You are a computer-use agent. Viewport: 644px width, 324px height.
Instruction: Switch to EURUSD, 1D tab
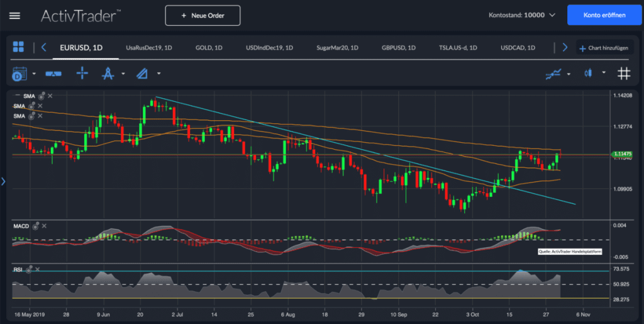pyautogui.click(x=81, y=48)
